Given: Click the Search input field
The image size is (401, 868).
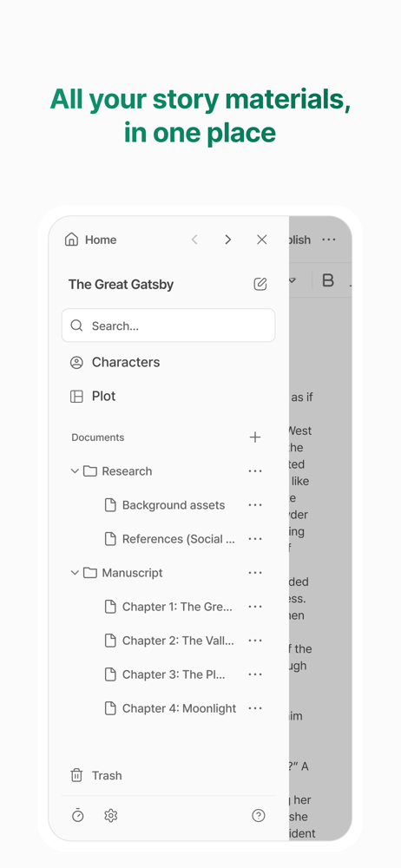Looking at the screenshot, I should [x=168, y=325].
